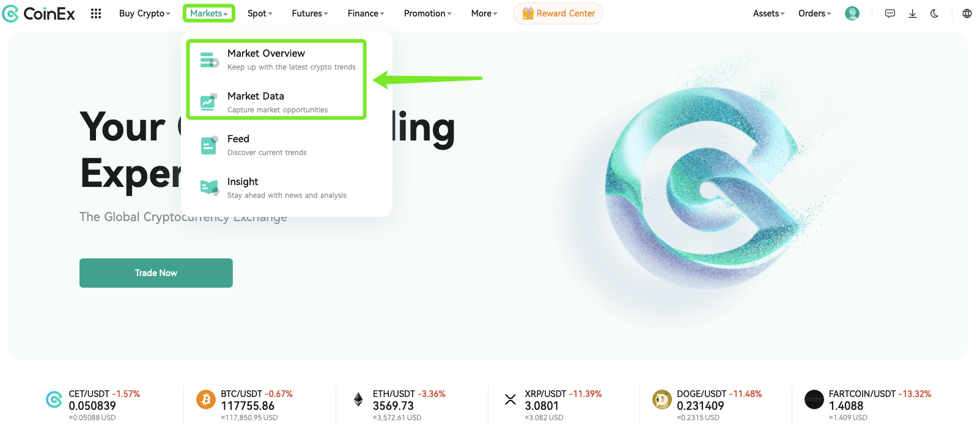The image size is (980, 430).
Task: Click the Dogecoin coin icon
Action: pyautogui.click(x=662, y=399)
